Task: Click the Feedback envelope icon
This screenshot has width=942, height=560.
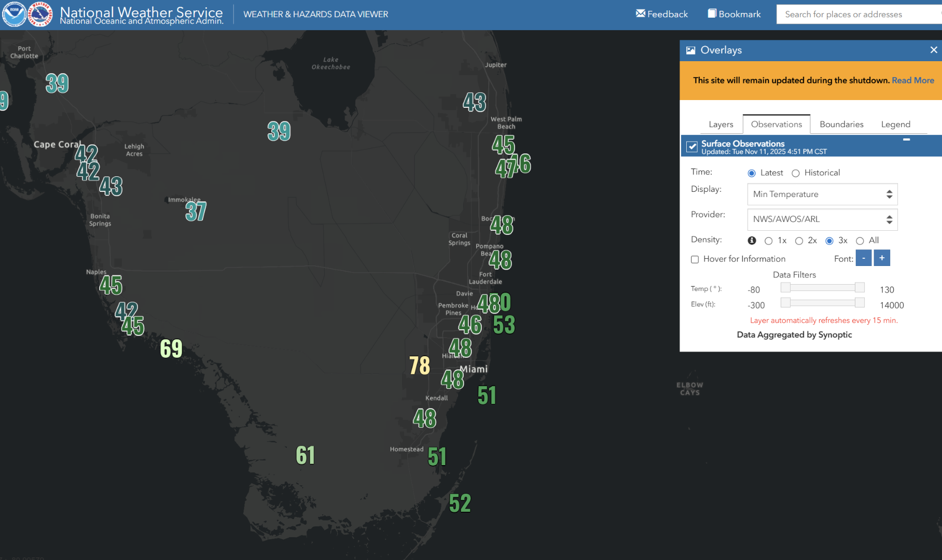Action: click(641, 13)
